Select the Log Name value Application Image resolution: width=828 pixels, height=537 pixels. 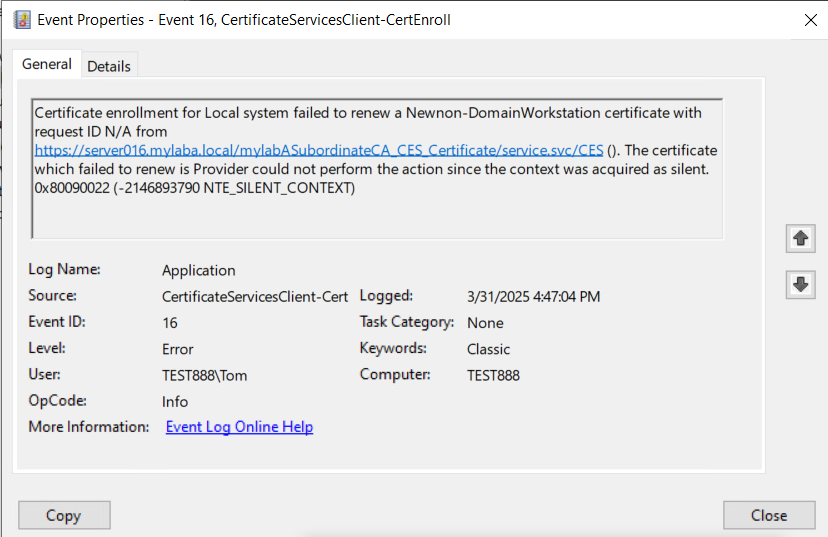(x=199, y=270)
